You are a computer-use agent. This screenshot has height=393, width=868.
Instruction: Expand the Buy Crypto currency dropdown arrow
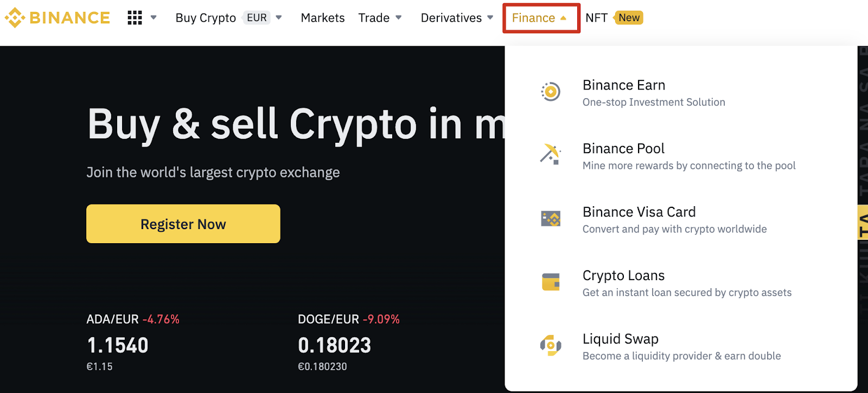coord(279,17)
